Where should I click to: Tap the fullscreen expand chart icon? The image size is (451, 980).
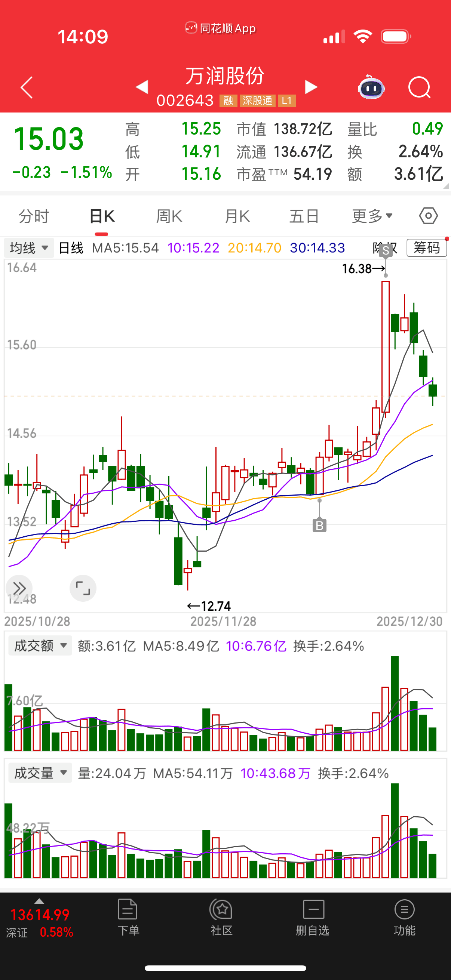pyautogui.click(x=83, y=588)
